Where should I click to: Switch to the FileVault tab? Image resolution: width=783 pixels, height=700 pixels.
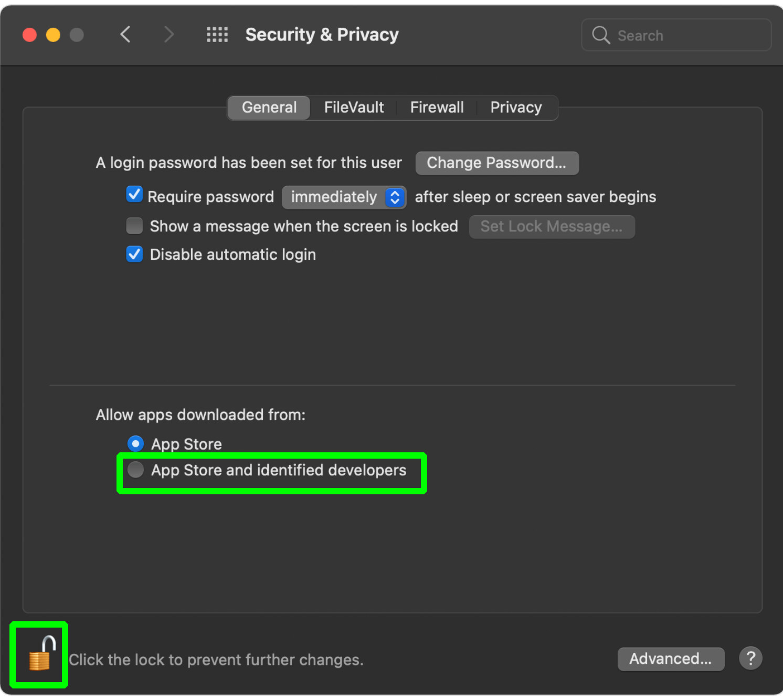(354, 108)
